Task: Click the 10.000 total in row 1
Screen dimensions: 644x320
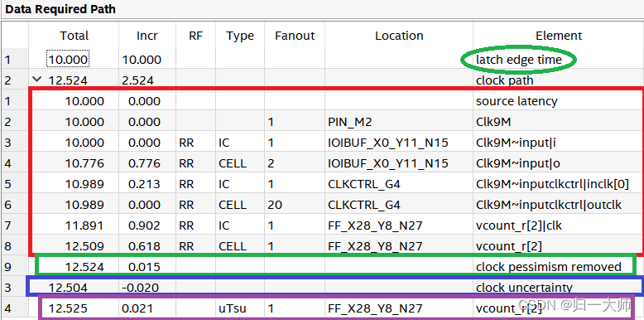Action: (x=68, y=60)
